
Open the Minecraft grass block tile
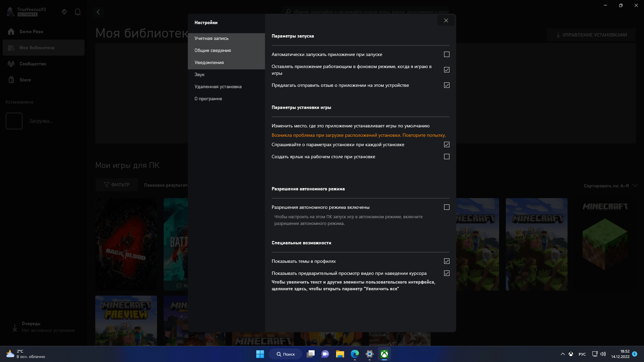tap(605, 244)
